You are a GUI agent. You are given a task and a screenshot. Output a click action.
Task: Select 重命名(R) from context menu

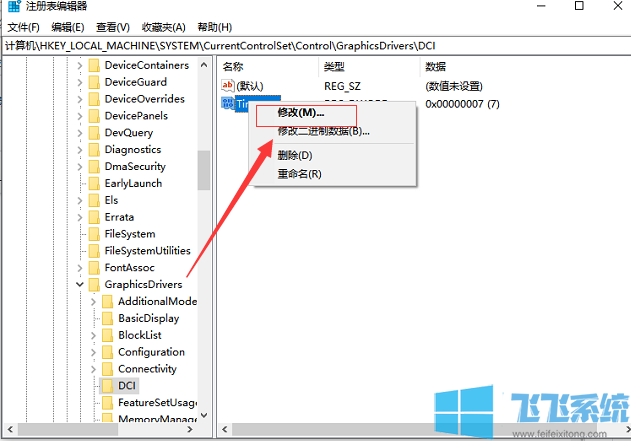pyautogui.click(x=299, y=174)
